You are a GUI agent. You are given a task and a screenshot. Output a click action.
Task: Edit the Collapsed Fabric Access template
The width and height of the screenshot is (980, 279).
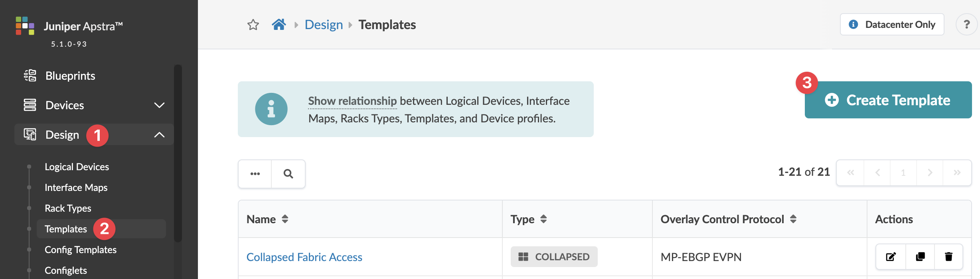click(x=891, y=257)
